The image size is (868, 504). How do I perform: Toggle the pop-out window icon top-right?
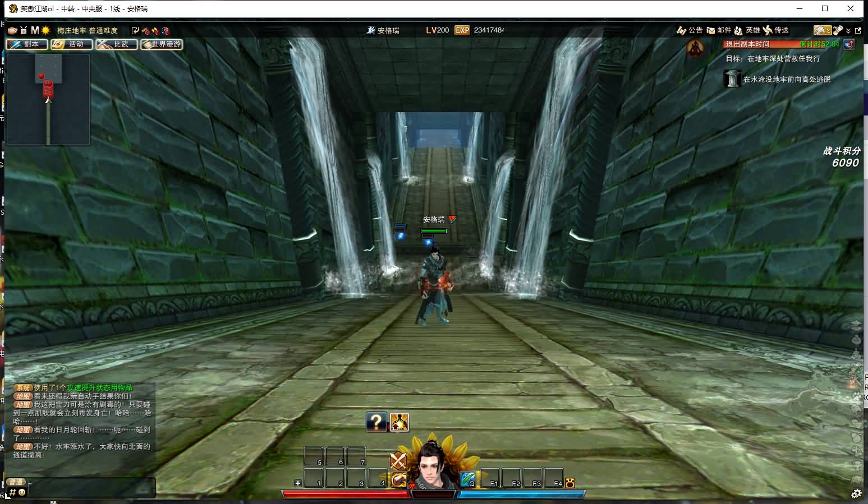tap(858, 30)
